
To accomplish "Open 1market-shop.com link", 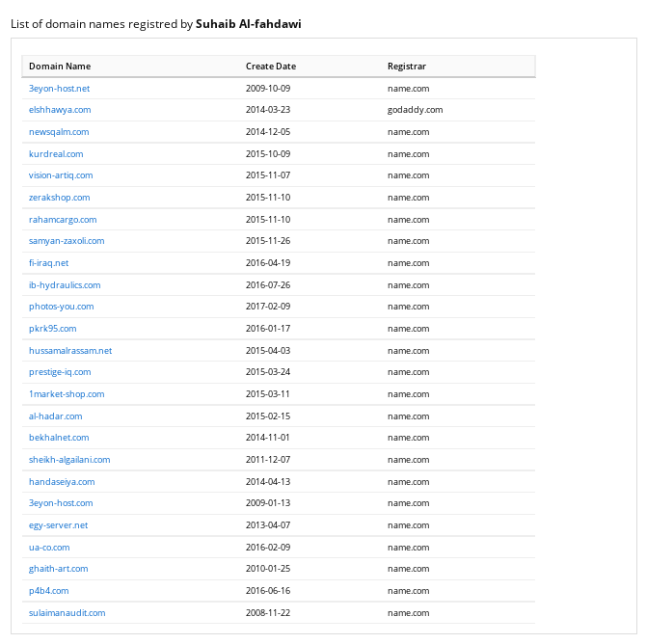I will (x=67, y=394).
